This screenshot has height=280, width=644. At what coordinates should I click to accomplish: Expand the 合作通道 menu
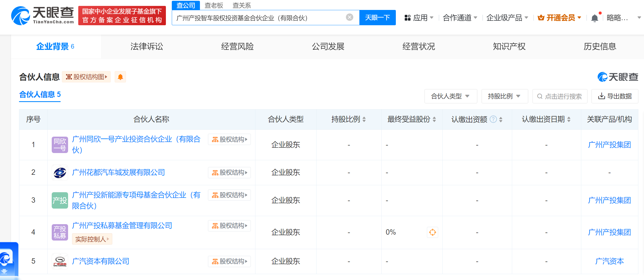[460, 18]
